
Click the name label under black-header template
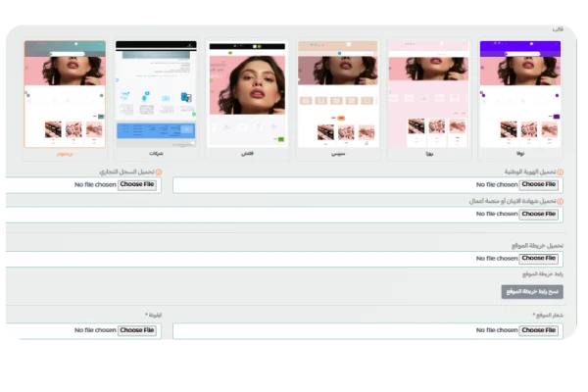(x=246, y=154)
